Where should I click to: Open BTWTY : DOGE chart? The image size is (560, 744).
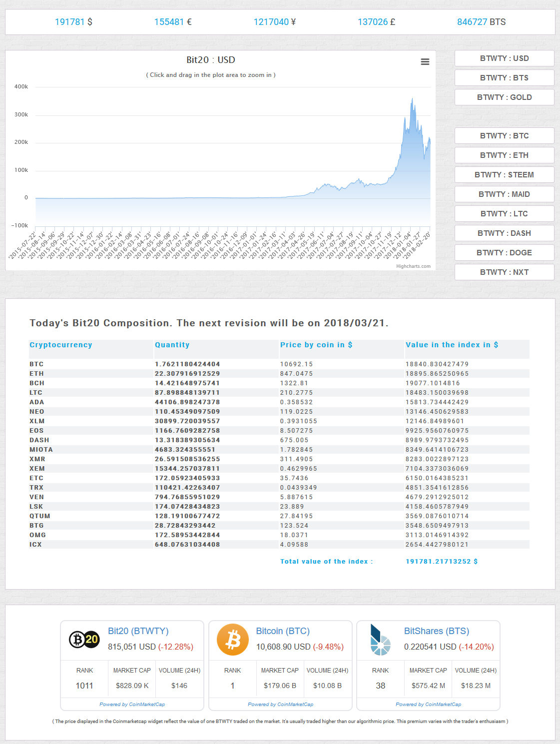(x=505, y=253)
